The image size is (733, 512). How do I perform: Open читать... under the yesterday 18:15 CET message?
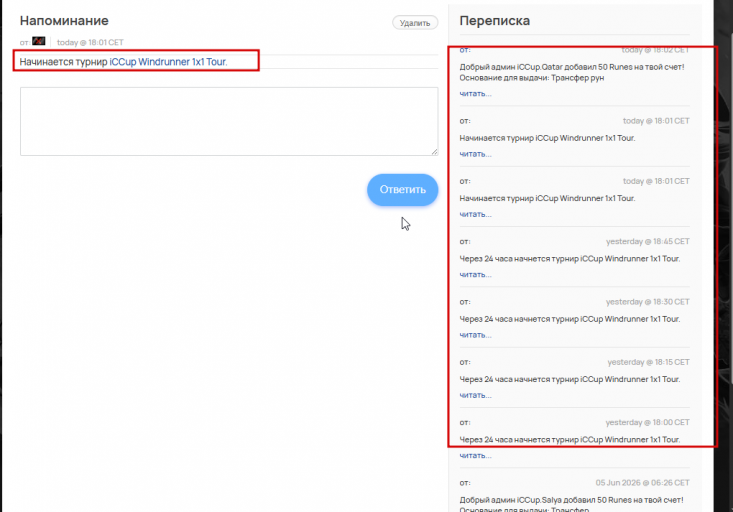pyautogui.click(x=475, y=395)
